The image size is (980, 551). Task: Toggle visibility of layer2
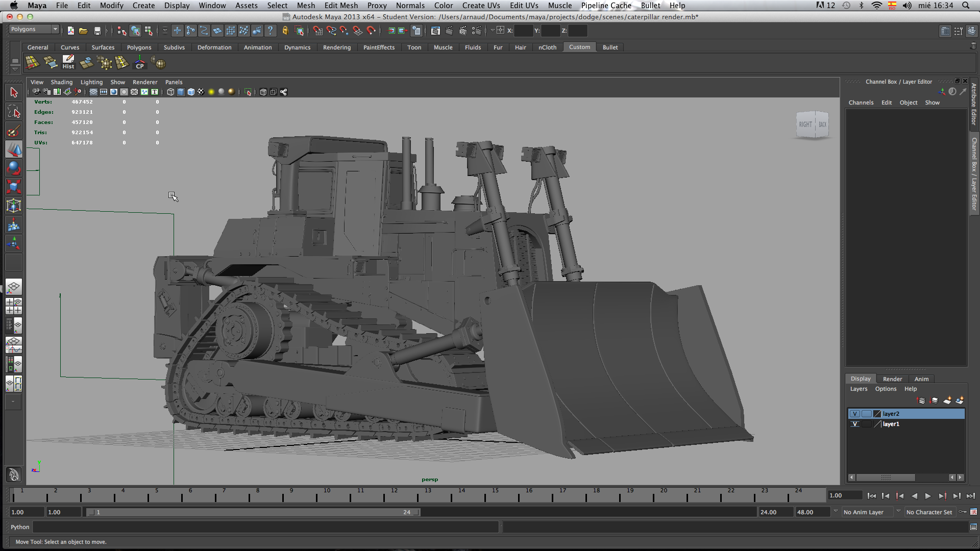855,414
